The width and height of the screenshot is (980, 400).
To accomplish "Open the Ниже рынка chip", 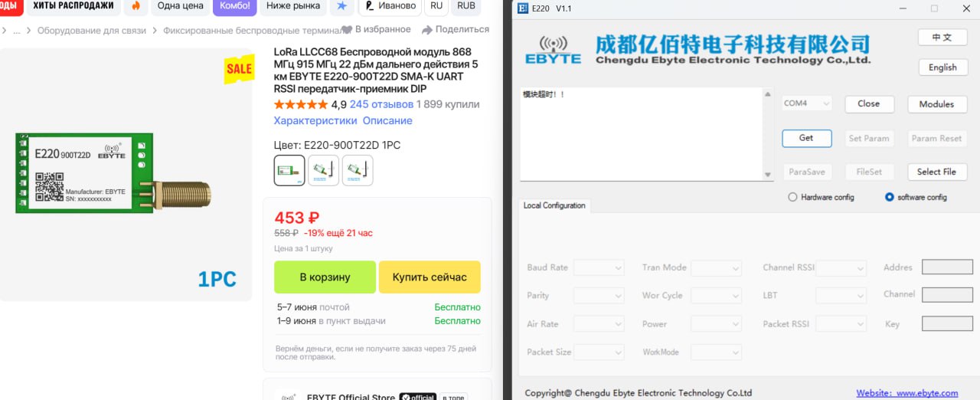I will (293, 5).
